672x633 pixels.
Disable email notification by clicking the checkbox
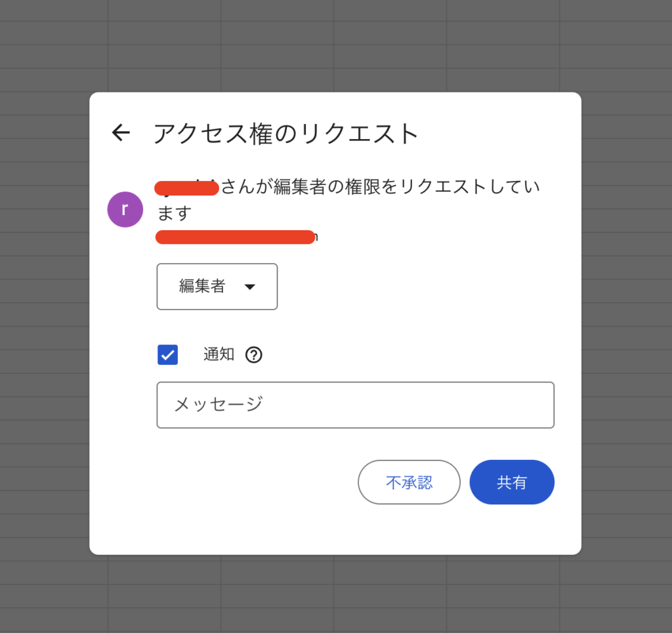pyautogui.click(x=167, y=354)
